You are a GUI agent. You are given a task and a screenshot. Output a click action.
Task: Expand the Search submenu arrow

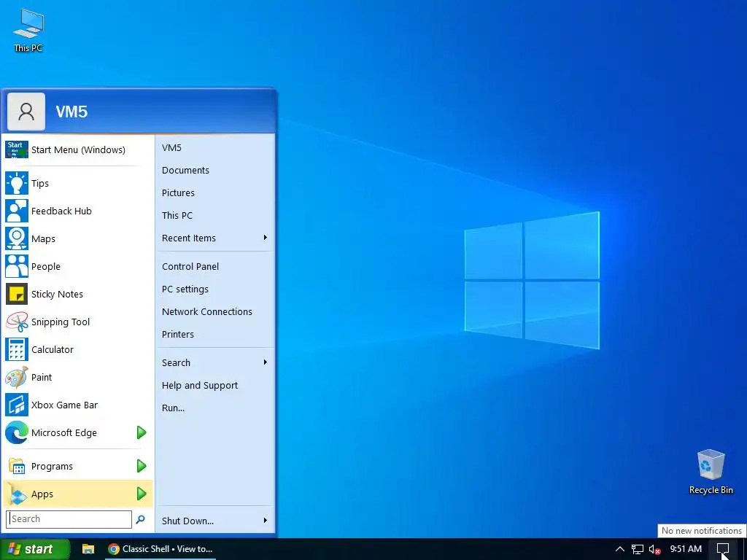tap(266, 362)
